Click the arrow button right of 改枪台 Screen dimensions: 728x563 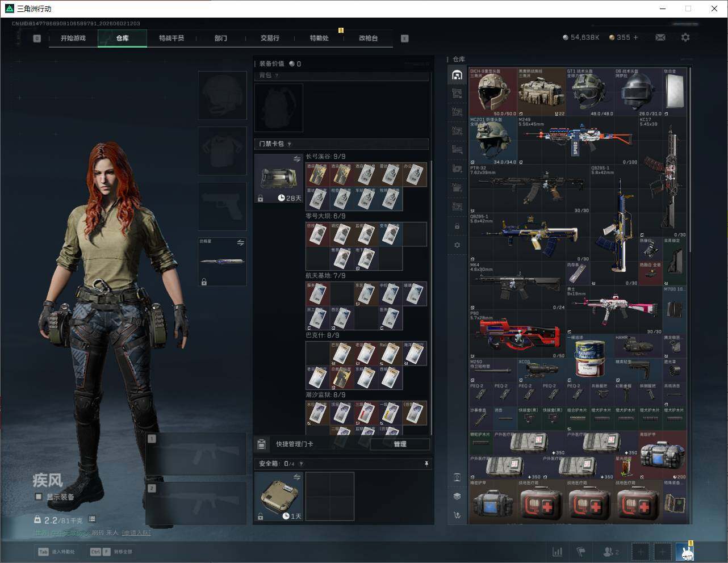tap(404, 38)
